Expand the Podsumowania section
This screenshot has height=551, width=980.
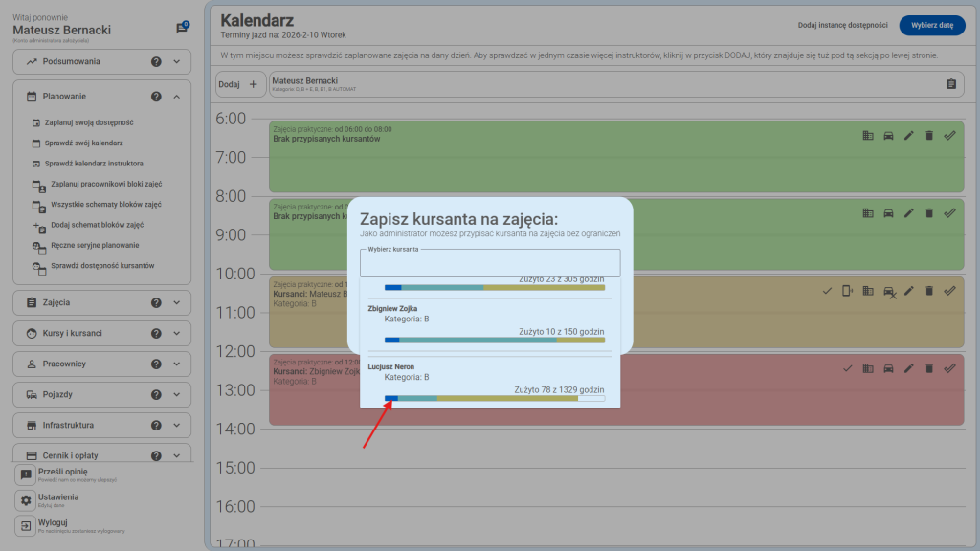click(x=175, y=61)
